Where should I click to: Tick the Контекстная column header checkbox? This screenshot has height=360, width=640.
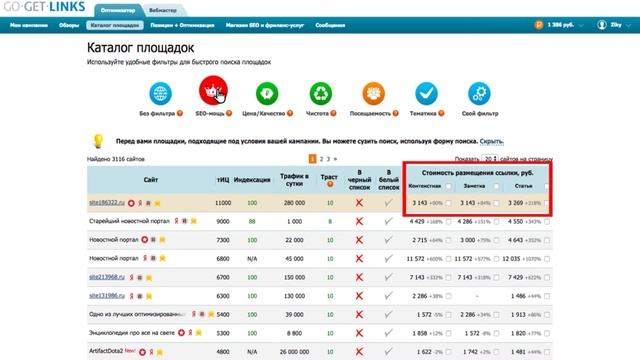pyautogui.click(x=449, y=186)
